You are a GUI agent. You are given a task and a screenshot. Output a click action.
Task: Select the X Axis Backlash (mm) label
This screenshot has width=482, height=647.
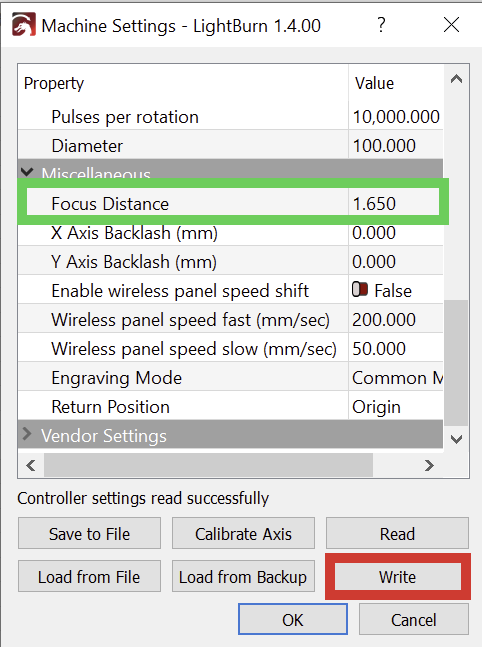click(x=134, y=233)
